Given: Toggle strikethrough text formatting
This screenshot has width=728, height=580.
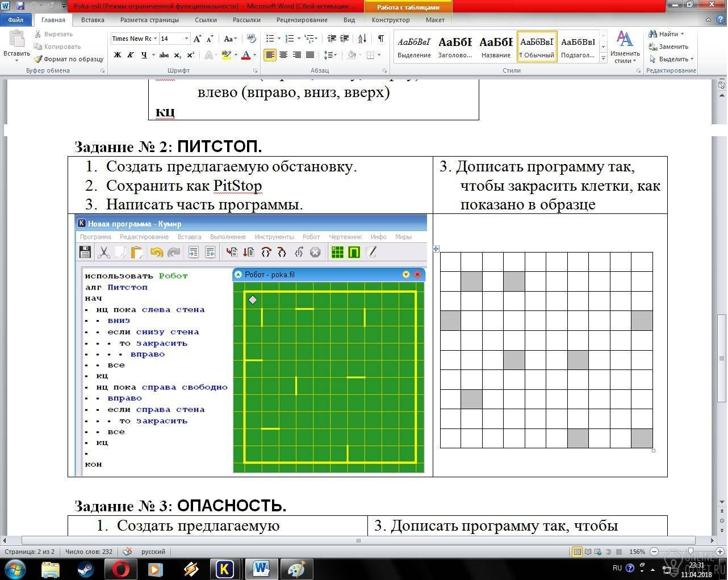Looking at the screenshot, I should coord(164,55).
